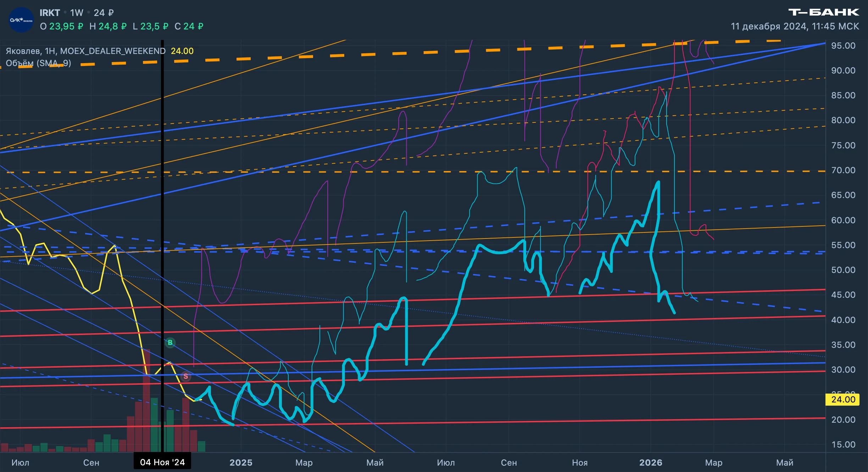Viewport: 868px width, 472px height.
Task: Click the red S sell marker
Action: point(186,376)
